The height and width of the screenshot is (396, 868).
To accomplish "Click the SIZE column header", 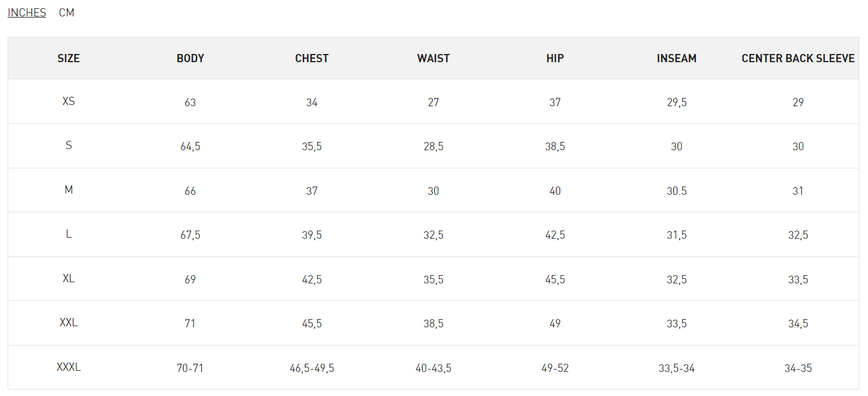I will [69, 58].
